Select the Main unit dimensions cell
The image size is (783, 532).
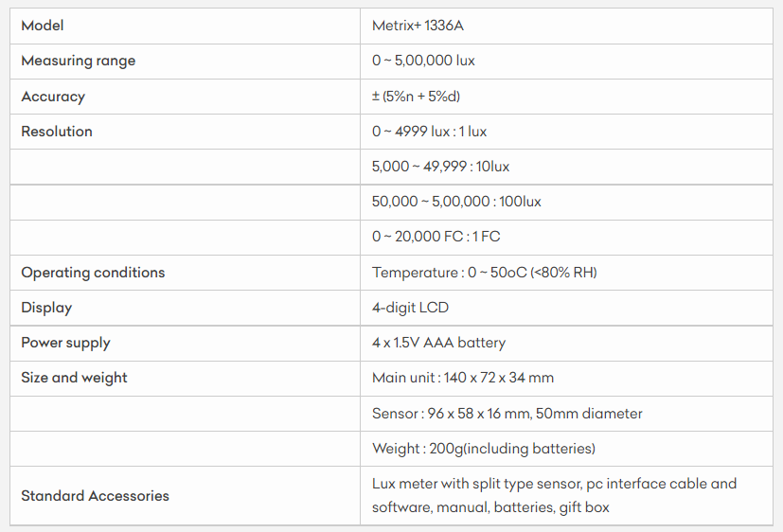pyautogui.click(x=462, y=378)
